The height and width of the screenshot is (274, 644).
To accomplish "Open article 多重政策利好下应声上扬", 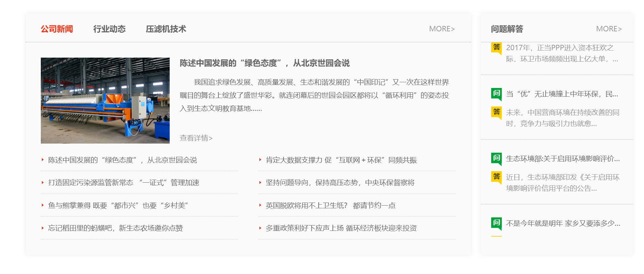I will [341, 228].
